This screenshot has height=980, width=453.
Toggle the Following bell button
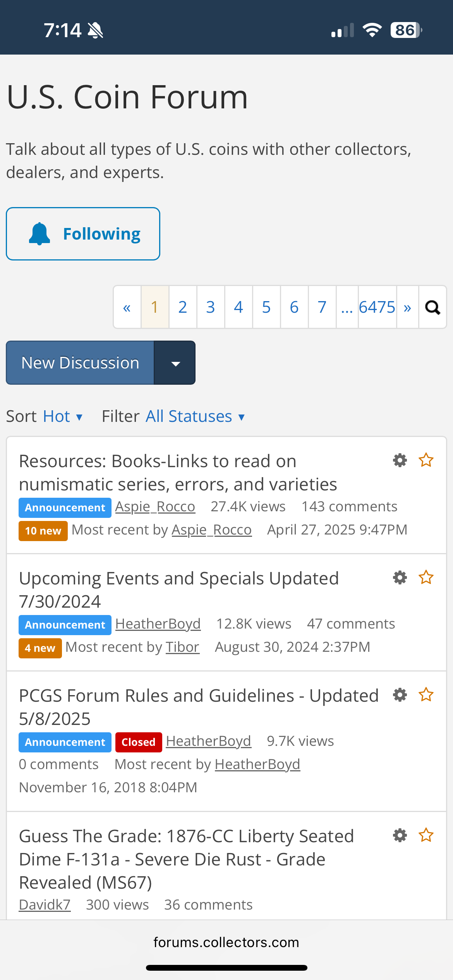[83, 234]
